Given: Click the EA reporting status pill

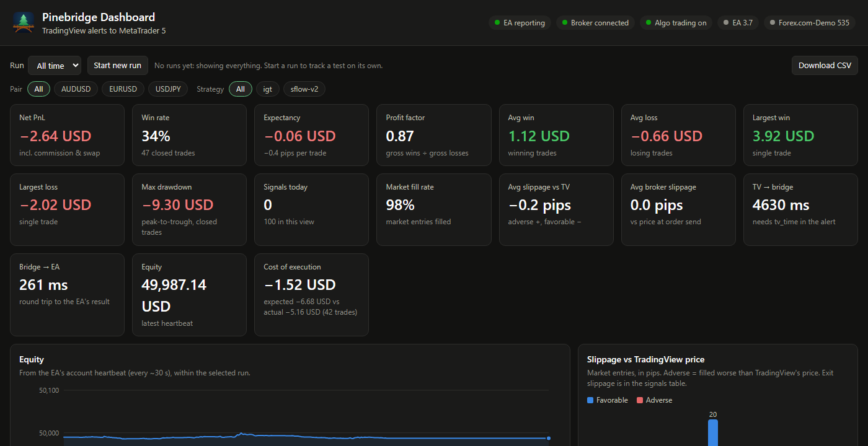Looking at the screenshot, I should tap(520, 23).
